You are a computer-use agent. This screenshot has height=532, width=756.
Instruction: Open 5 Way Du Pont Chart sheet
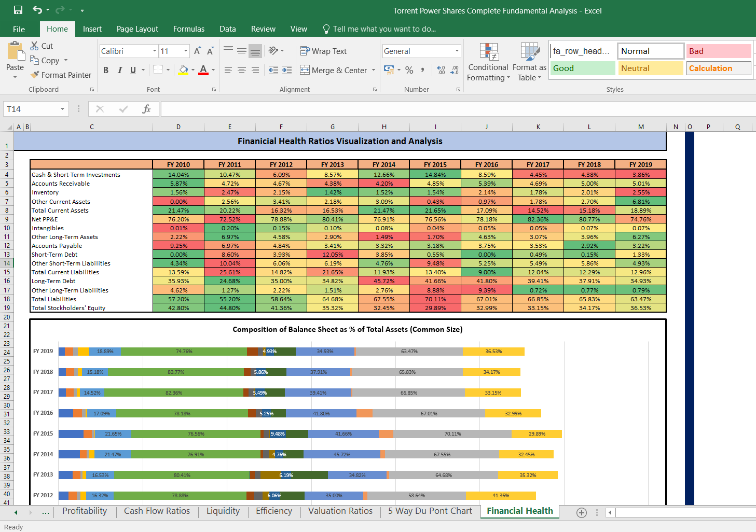[x=430, y=511]
